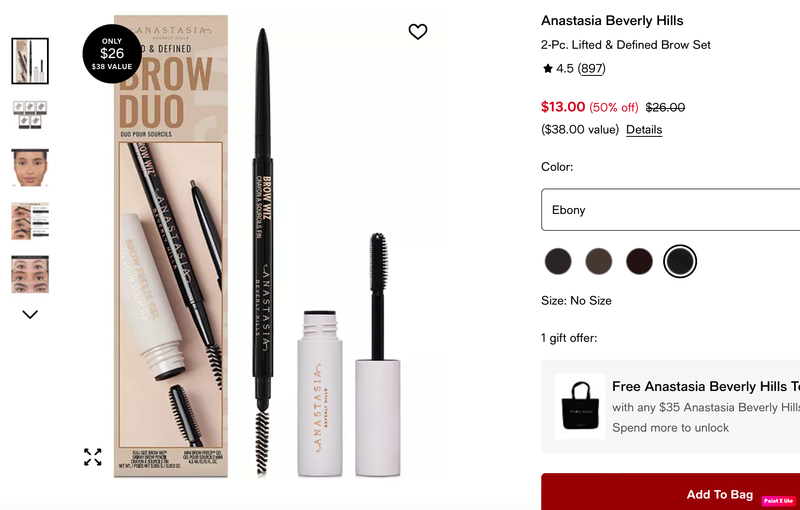800x510 pixels.
Task: Choose the first dark gray-brown color swatch
Action: click(558, 261)
